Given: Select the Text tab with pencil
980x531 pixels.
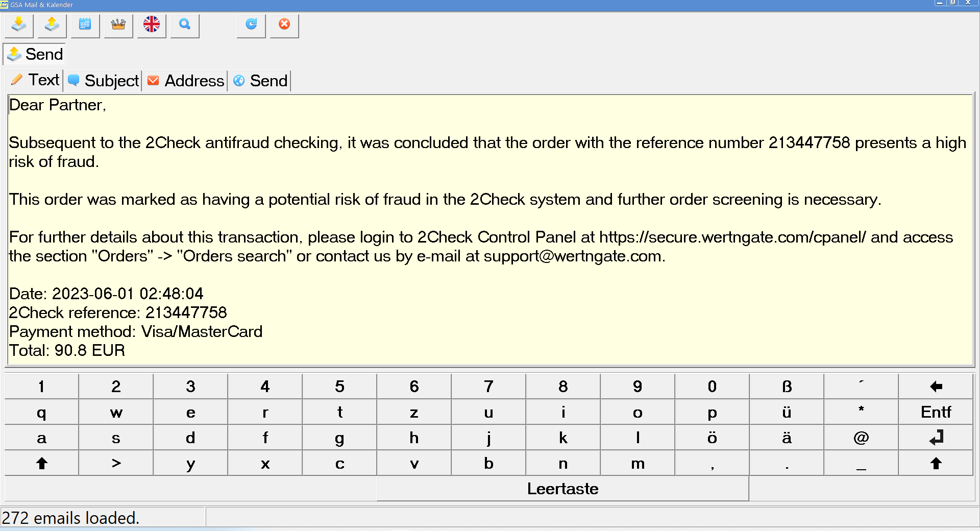Looking at the screenshot, I should tap(35, 80).
